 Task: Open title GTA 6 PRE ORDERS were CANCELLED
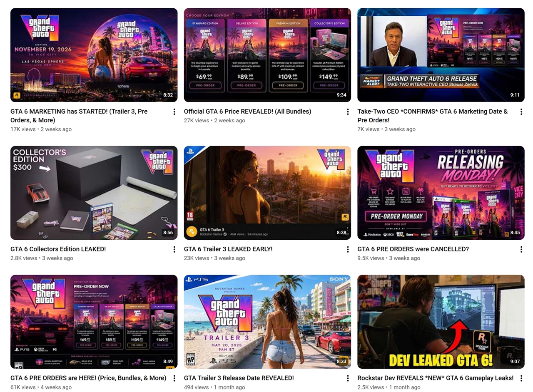pos(413,249)
